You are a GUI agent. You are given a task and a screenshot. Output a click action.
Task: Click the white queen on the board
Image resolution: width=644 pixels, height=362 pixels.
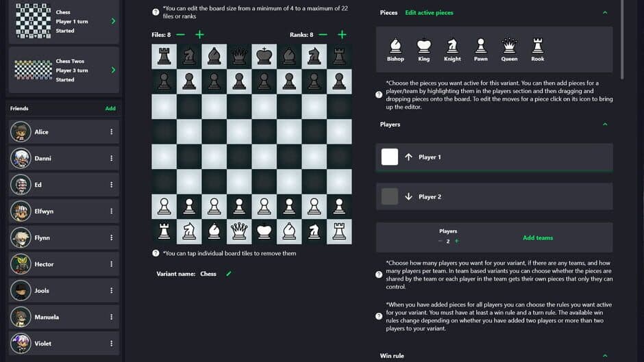[239, 231]
